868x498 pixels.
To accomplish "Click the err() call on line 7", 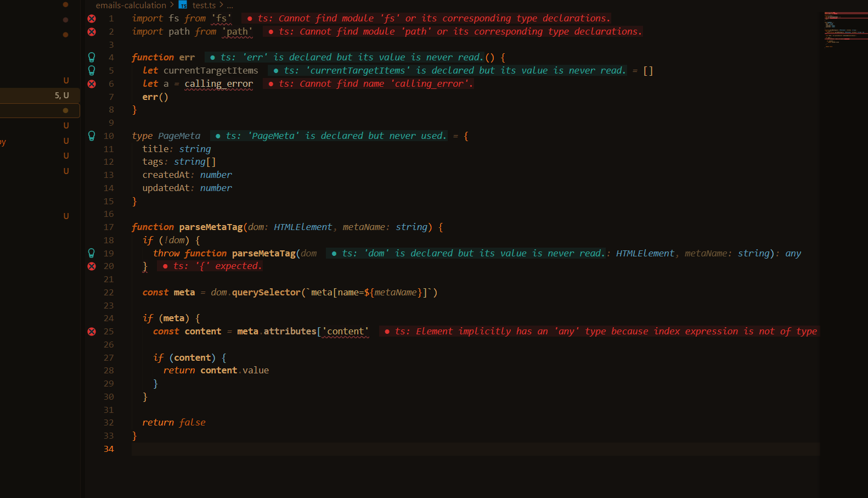I will 155,97.
